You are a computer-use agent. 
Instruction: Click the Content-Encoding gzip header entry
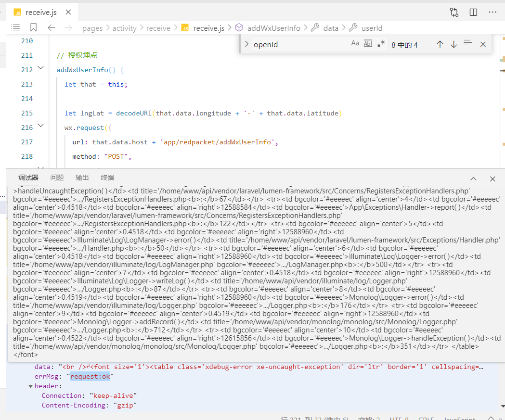(89, 406)
